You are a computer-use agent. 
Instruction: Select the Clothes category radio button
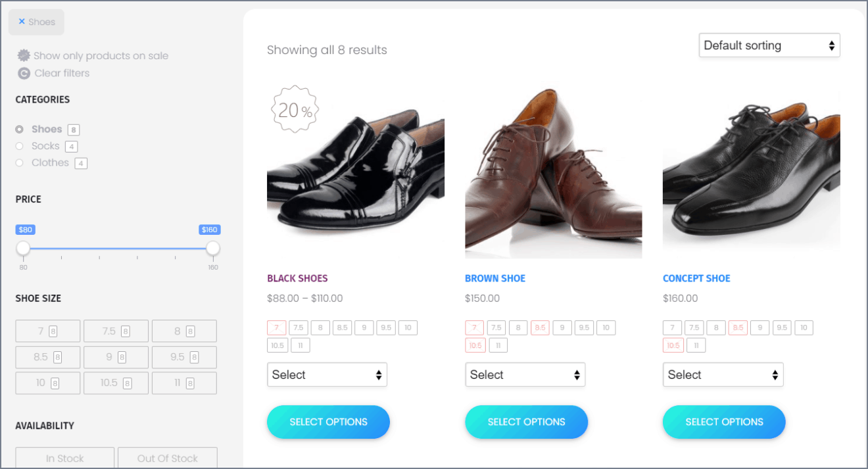tap(19, 162)
